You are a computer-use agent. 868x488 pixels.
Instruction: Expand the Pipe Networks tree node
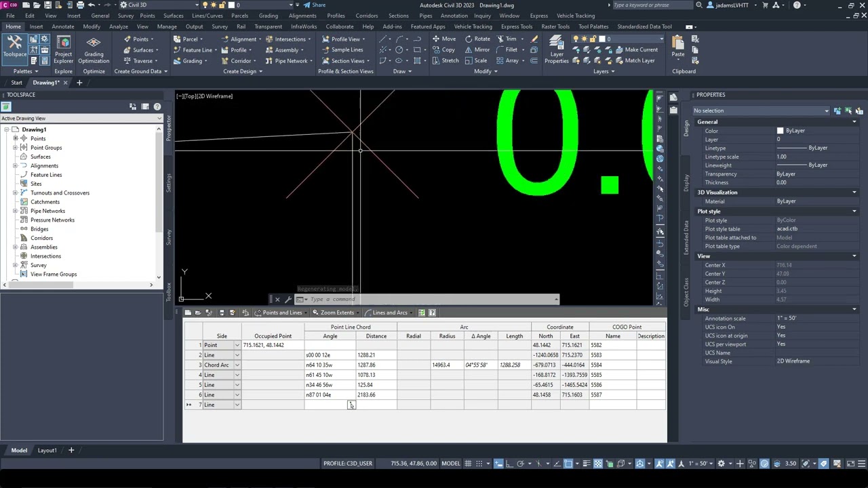[16, 211]
